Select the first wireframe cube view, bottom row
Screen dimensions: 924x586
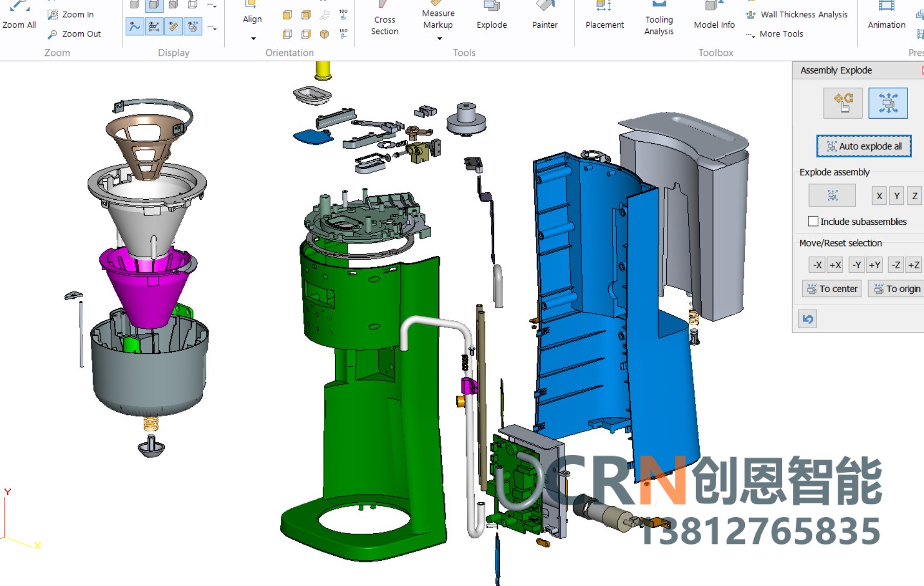287,34
